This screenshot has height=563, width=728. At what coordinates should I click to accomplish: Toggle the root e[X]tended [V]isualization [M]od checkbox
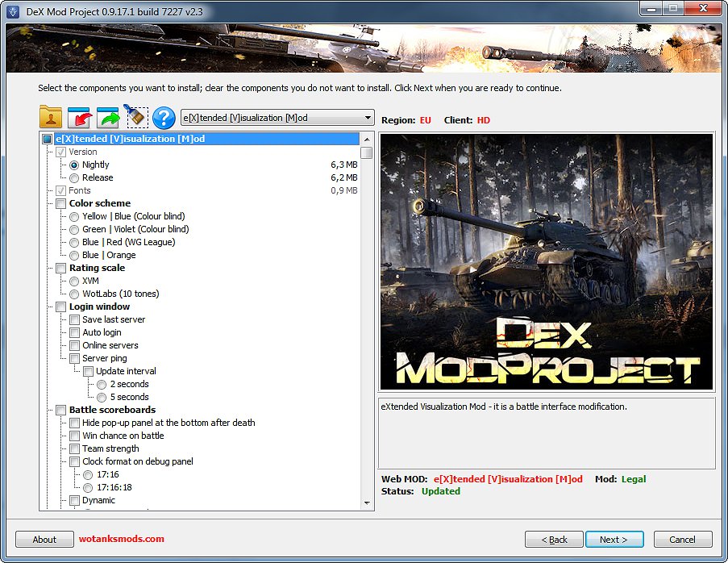48,139
